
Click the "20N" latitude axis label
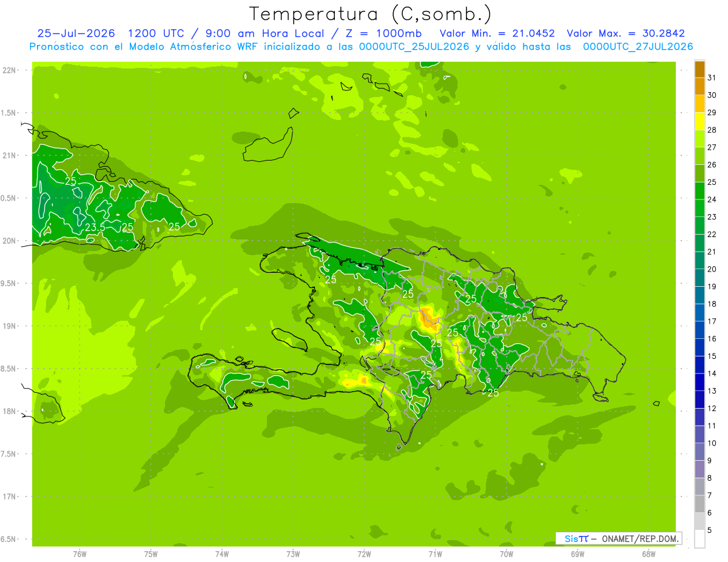(x=10, y=241)
